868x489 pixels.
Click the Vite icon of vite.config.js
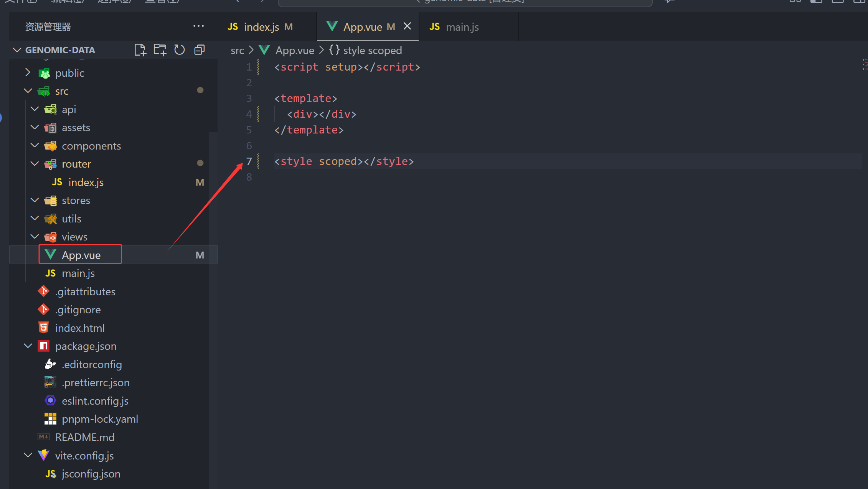click(x=43, y=455)
